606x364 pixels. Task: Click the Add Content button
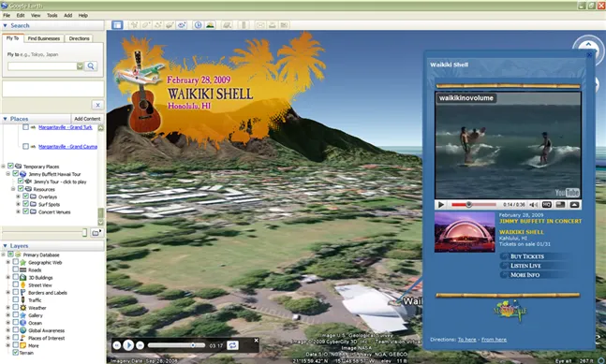tap(87, 119)
